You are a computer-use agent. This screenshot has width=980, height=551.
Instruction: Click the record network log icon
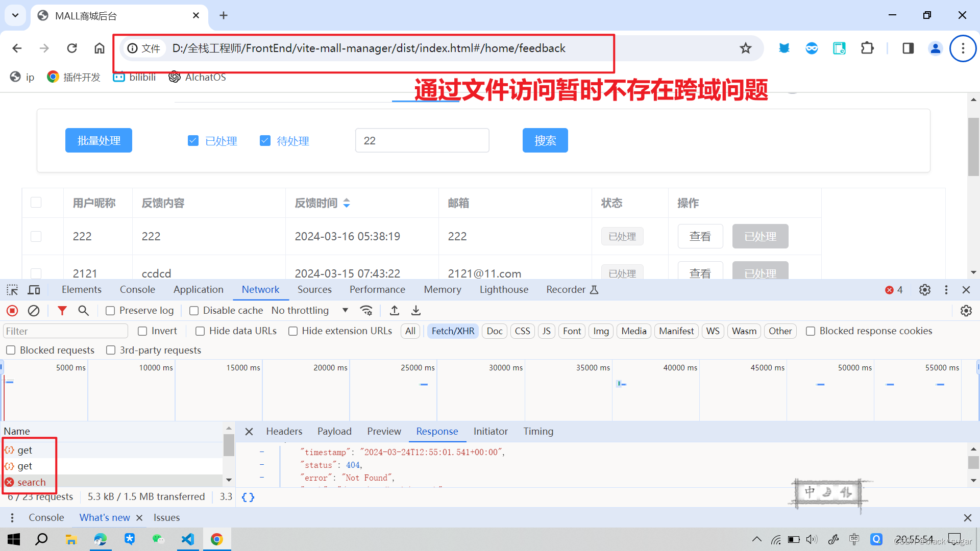12,311
